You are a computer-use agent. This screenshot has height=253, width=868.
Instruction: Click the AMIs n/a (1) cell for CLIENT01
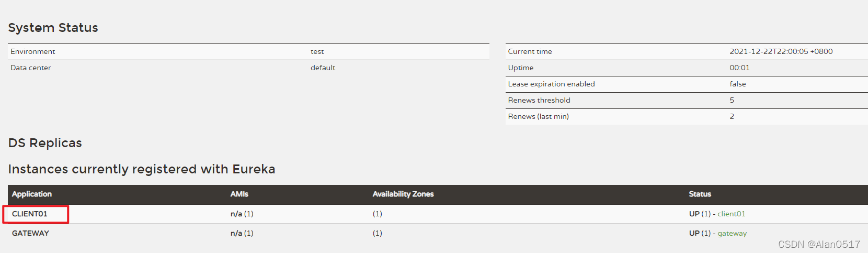[x=242, y=214]
